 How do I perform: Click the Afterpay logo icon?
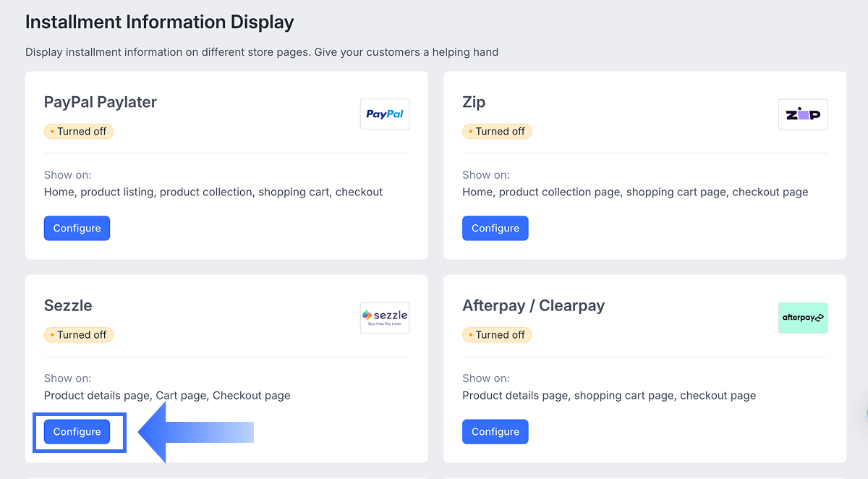(x=803, y=318)
